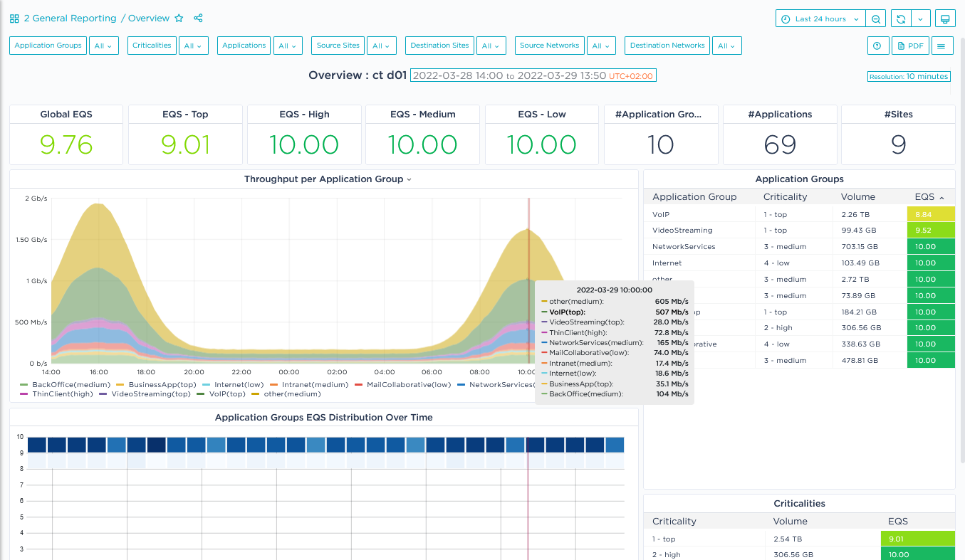965x560 pixels.
Task: Switch to kiosk display mode
Action: pyautogui.click(x=945, y=19)
